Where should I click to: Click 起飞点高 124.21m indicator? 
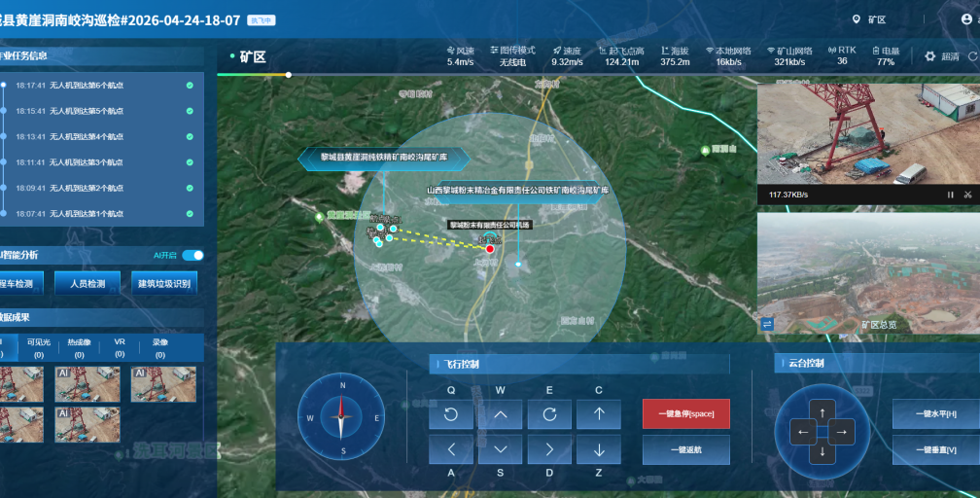(621, 56)
